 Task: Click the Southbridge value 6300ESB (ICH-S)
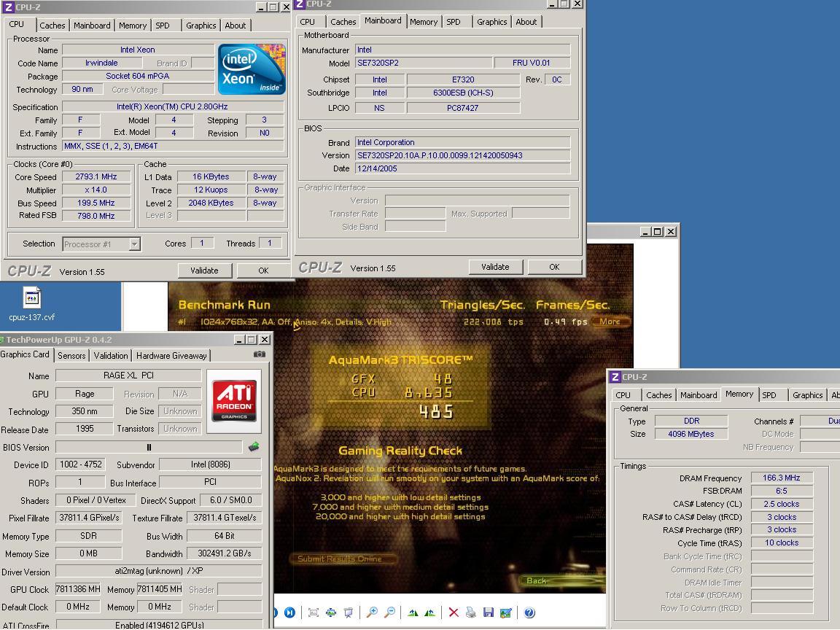(x=464, y=93)
